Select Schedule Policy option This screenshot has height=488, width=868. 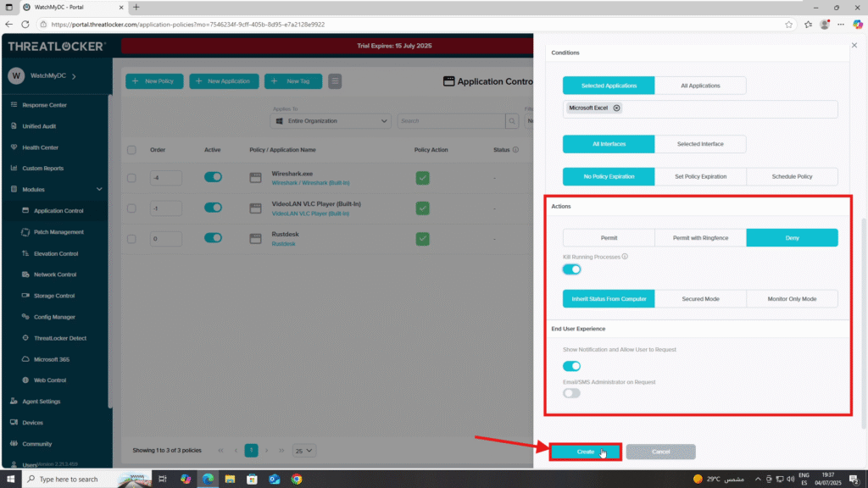tap(793, 176)
